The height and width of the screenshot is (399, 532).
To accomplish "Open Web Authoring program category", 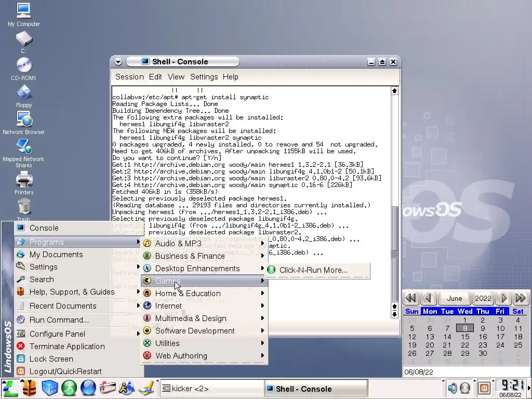I will [x=204, y=356].
